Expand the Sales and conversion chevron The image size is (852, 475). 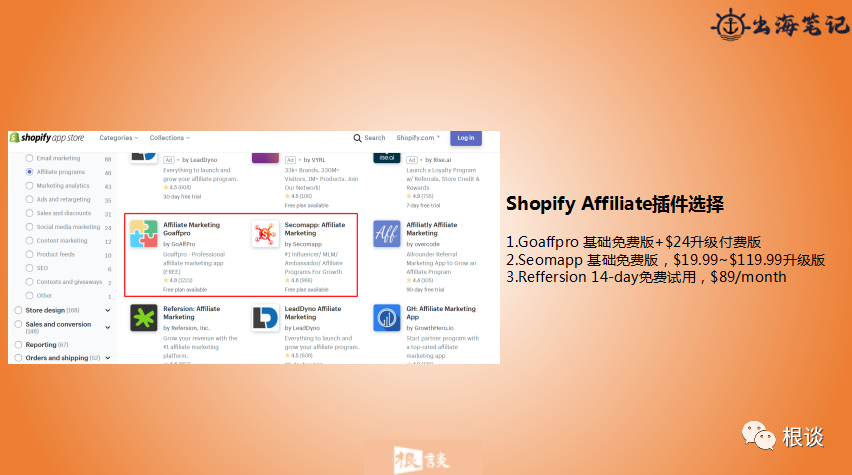coord(108,327)
